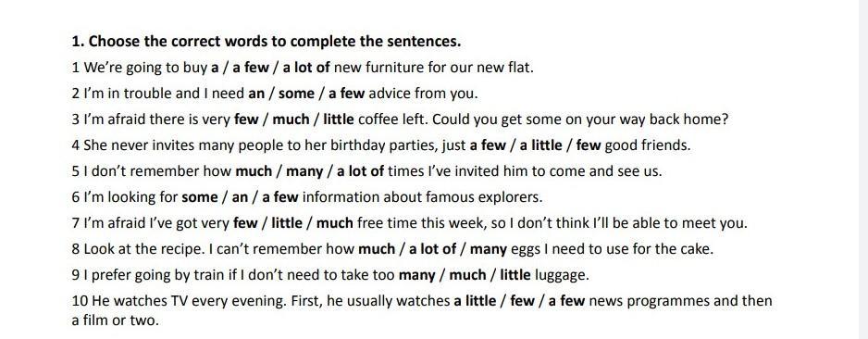Select 'a lot of' option in sentence 1
868x339 pixels.
click(x=306, y=68)
